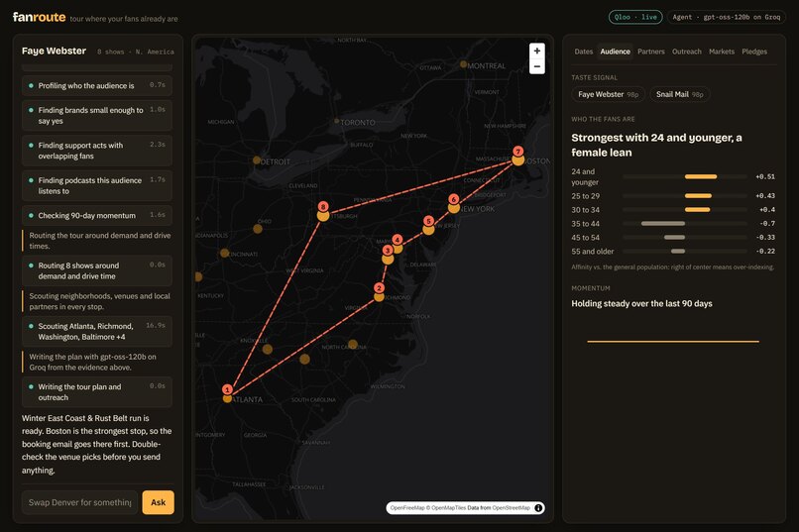Click the Faye Webster artist heading
Image resolution: width=799 pixels, height=532 pixels.
[x=54, y=51]
